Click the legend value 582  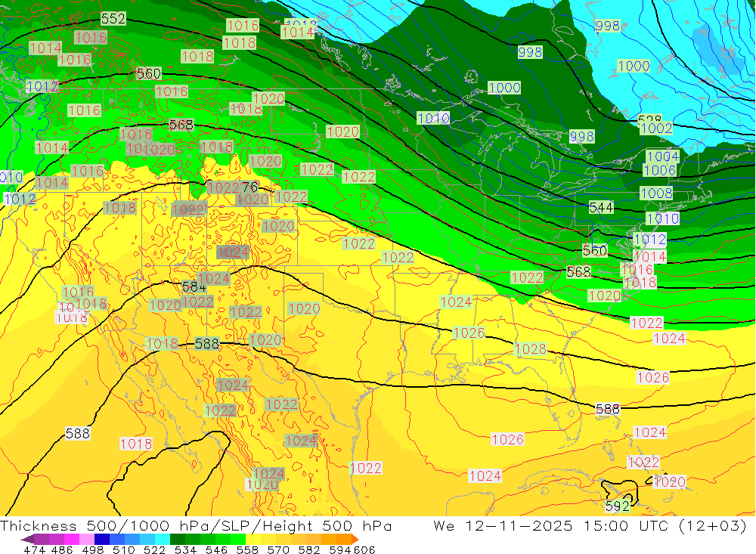click(x=309, y=549)
